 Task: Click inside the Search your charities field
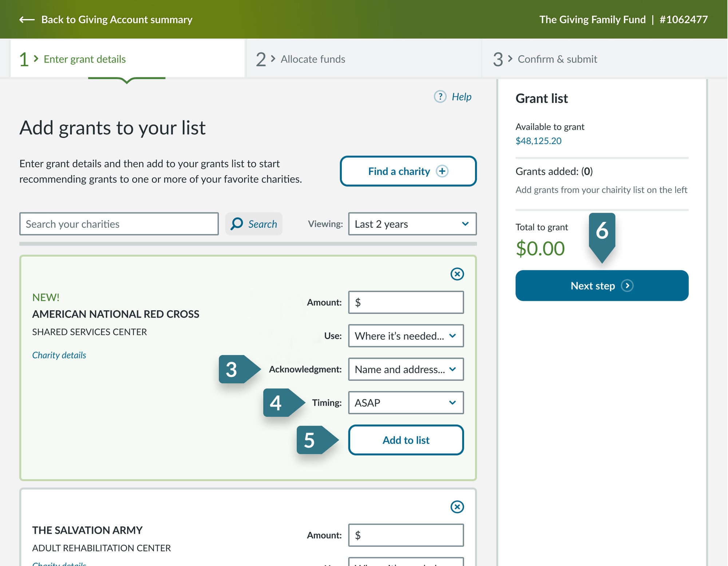tap(119, 224)
